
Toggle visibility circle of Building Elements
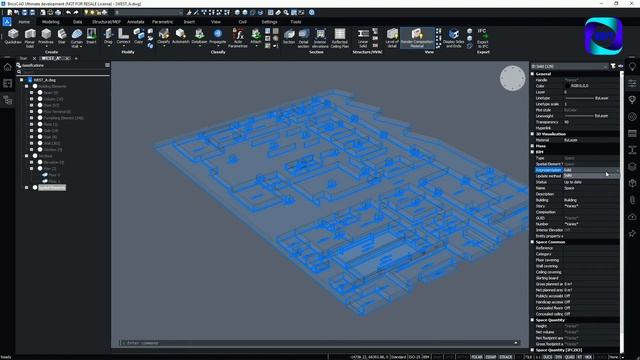pos(35,86)
